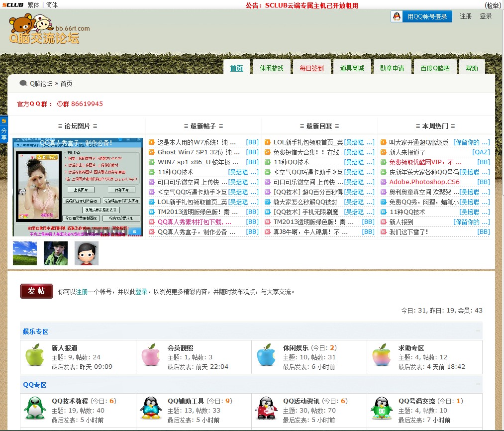Open post WIN7 sp1 x86_U 蛇年极
Image resolution: width=504 pixels, height=431 pixels.
(198, 162)
